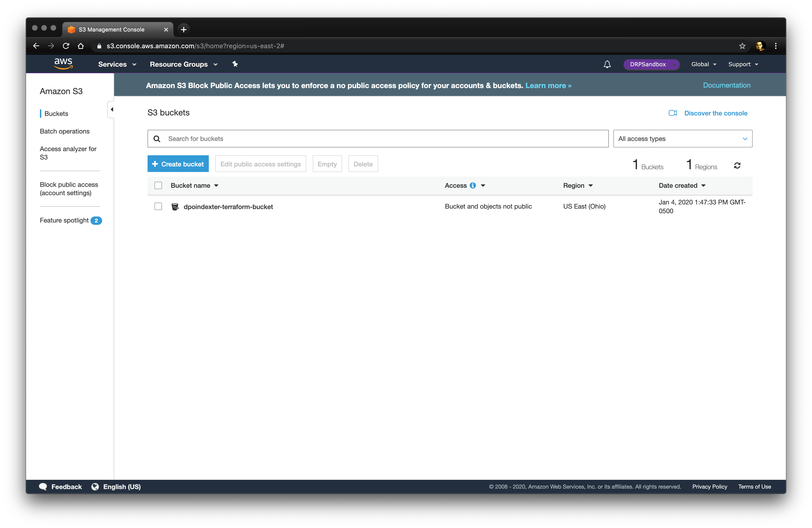The image size is (812, 528).
Task: Check the dpoindexter-terraform-bucket row checkbox
Action: pyautogui.click(x=158, y=207)
